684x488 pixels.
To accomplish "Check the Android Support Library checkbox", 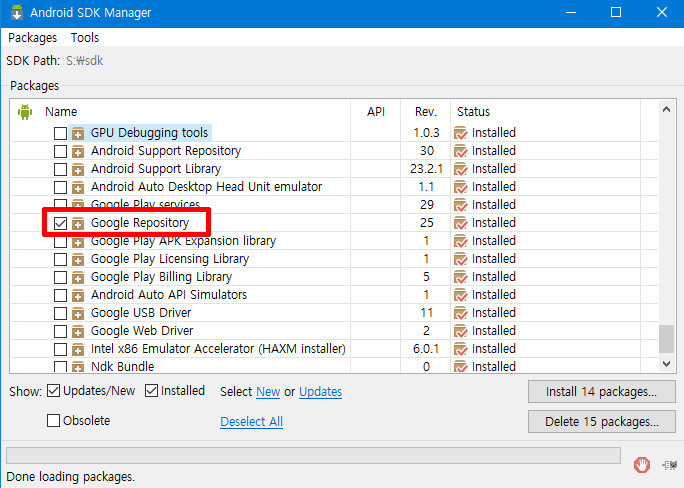I will click(x=60, y=169).
